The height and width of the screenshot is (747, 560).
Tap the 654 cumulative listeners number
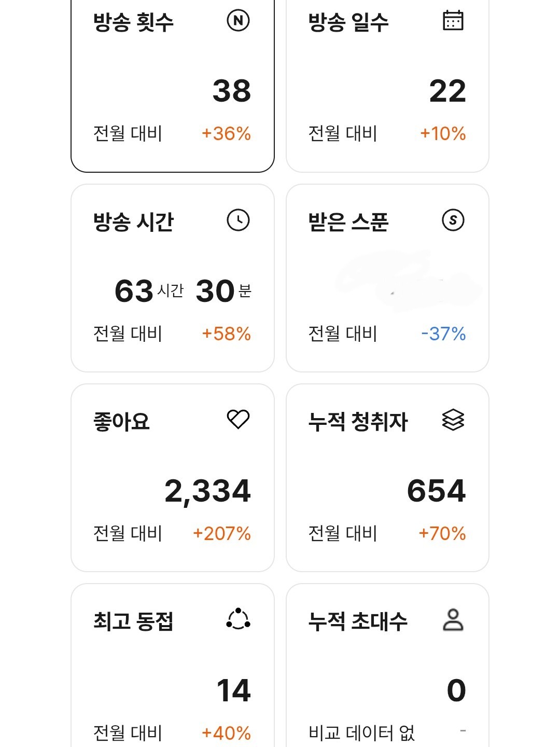click(436, 491)
